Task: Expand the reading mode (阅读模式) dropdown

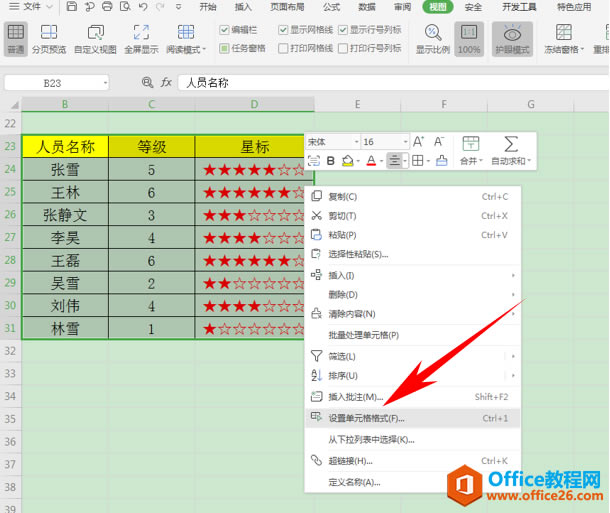Action: [204, 50]
